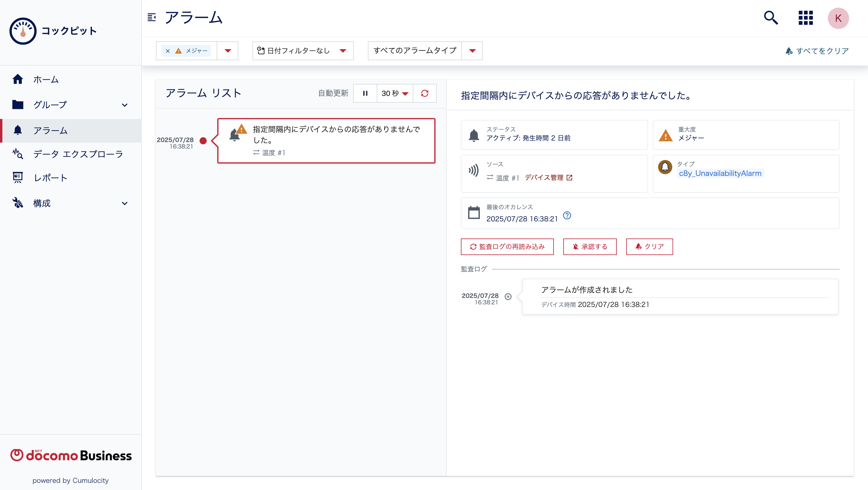Select the 温度 #1 unavailability alarm card
The width and height of the screenshot is (868, 490).
click(326, 141)
